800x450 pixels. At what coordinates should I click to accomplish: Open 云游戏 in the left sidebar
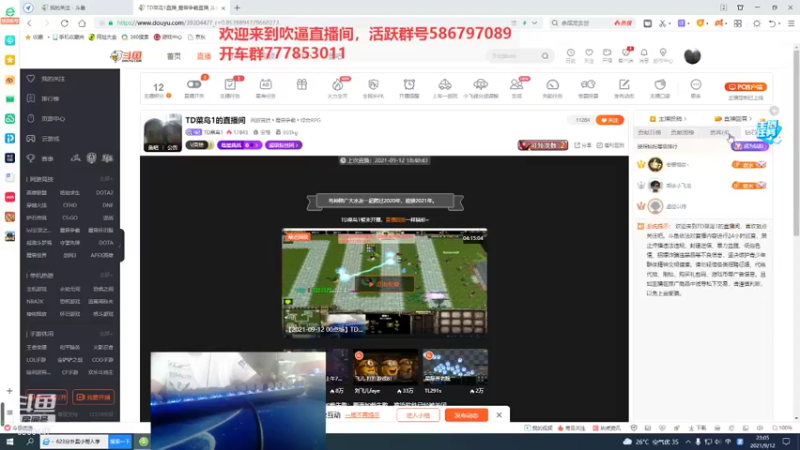50,139
